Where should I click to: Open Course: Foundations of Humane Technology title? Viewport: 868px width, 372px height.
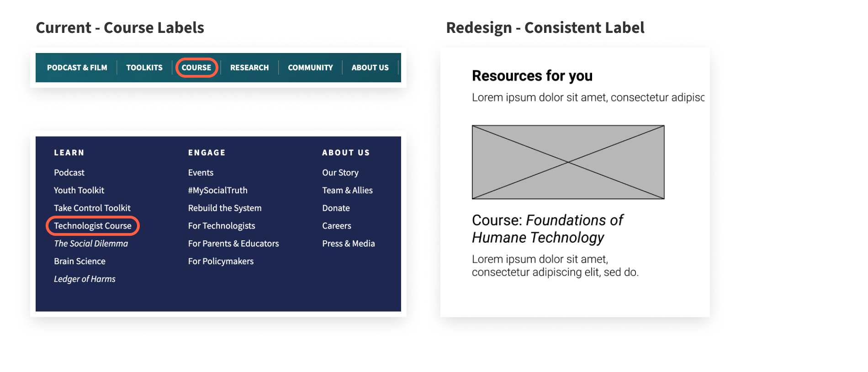547,229
